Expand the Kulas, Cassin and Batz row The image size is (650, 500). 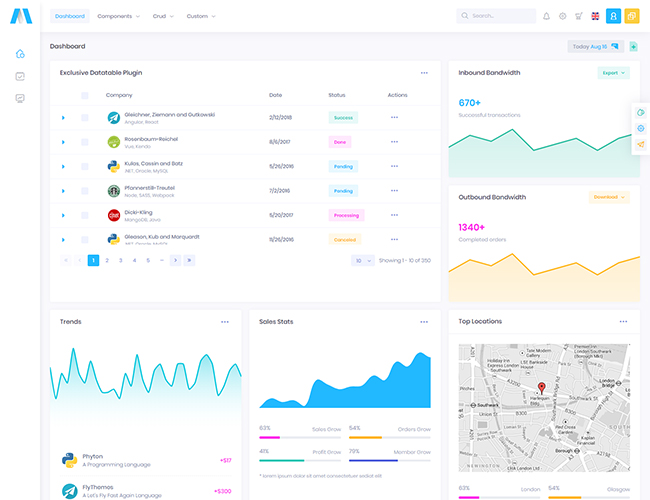click(x=63, y=166)
